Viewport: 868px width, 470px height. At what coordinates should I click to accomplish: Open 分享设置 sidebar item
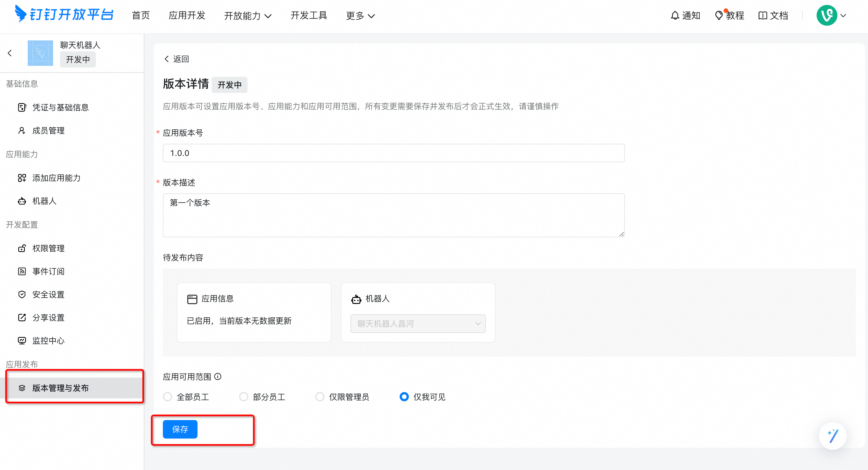click(x=72, y=318)
